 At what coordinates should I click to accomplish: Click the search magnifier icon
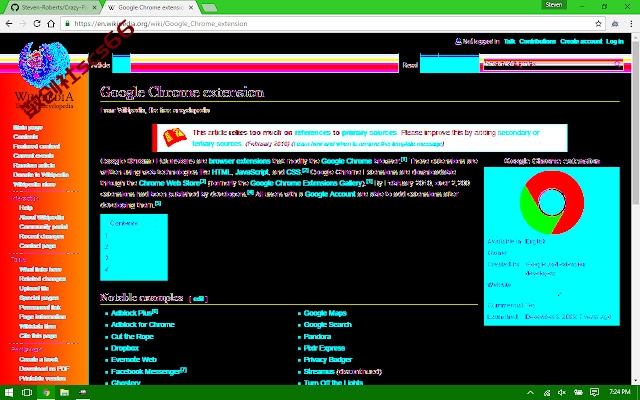tap(618, 64)
